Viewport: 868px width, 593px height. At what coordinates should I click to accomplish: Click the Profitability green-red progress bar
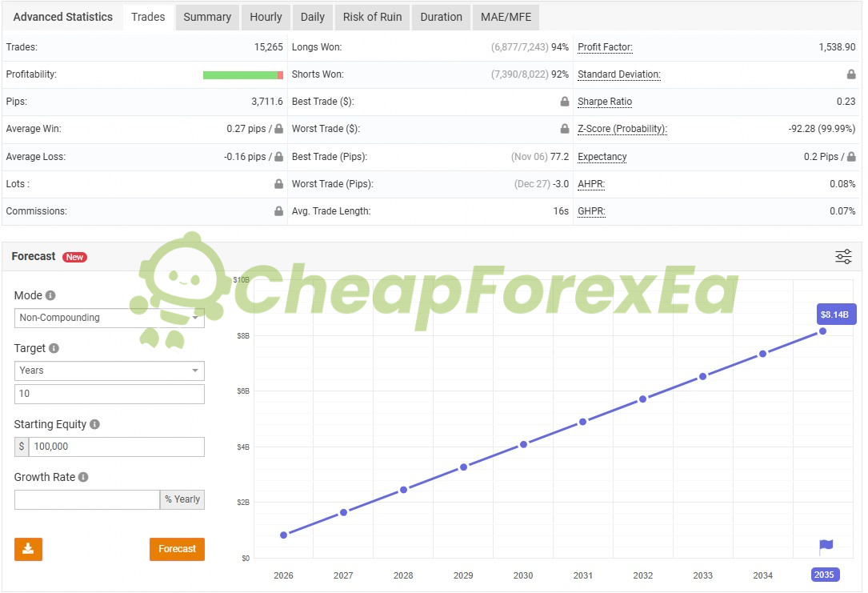[243, 74]
